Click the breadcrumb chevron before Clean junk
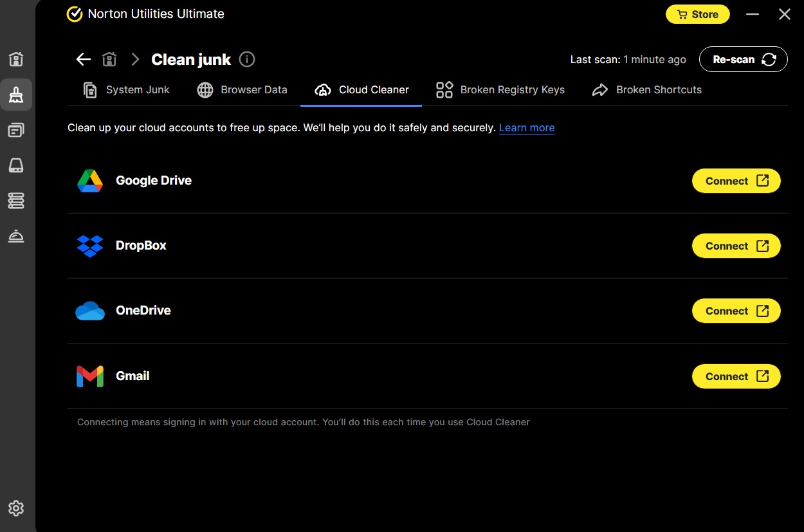 coord(135,59)
